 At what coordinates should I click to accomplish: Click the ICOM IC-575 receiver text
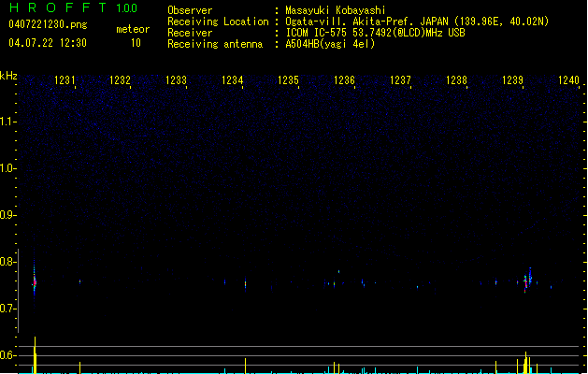[375, 33]
